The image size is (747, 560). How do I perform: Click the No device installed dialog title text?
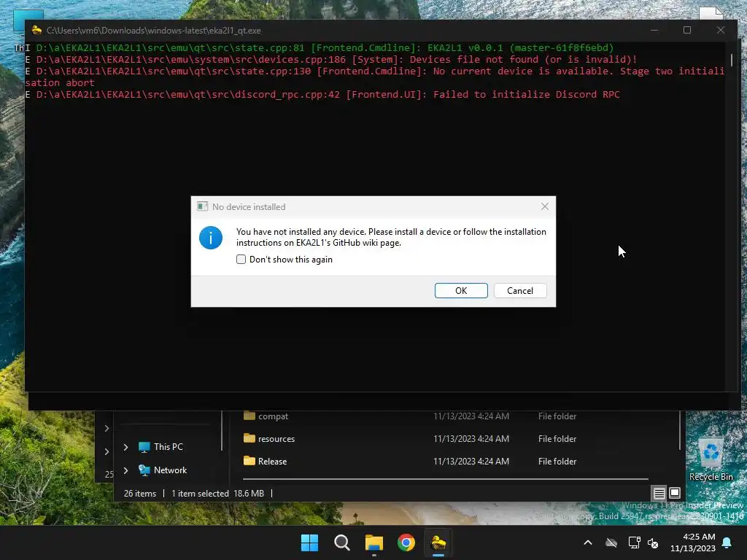pos(249,206)
